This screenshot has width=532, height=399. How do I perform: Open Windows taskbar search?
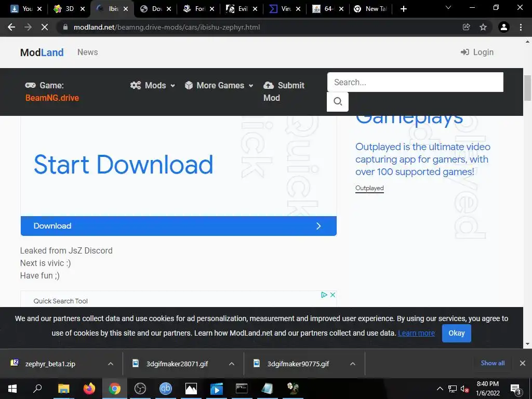tap(37, 389)
